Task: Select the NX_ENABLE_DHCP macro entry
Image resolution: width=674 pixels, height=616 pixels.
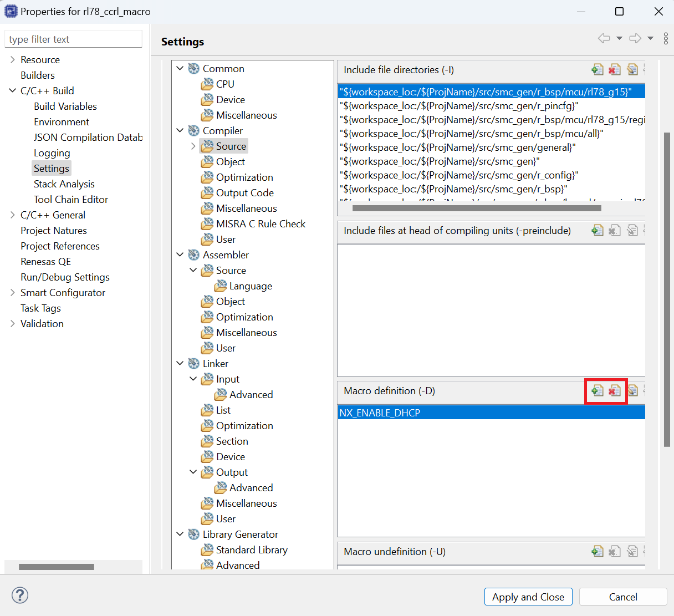Action: (491, 413)
